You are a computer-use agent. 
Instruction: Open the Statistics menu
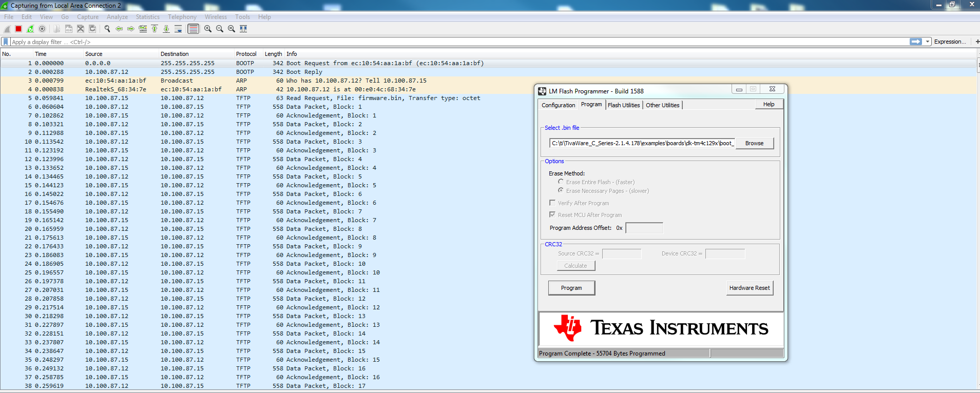[148, 17]
